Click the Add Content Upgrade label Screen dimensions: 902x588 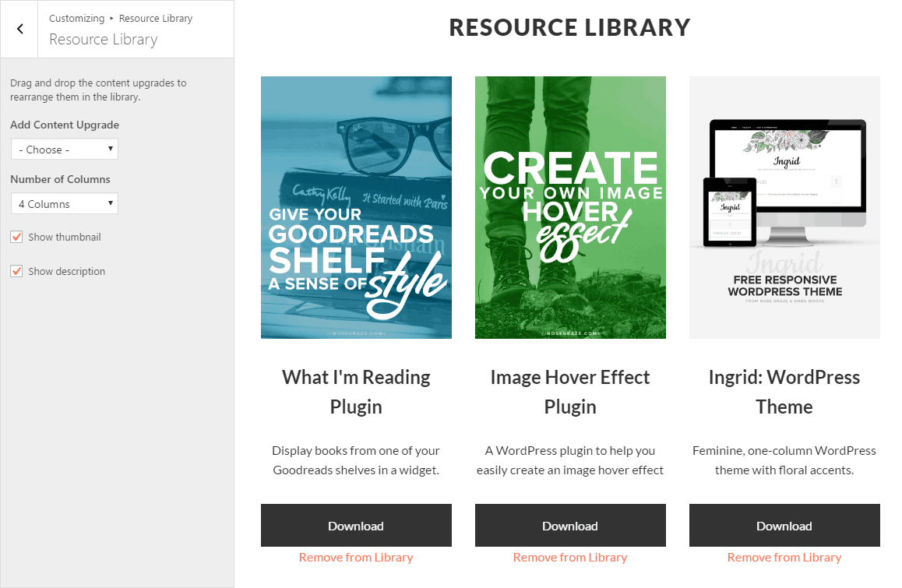65,125
